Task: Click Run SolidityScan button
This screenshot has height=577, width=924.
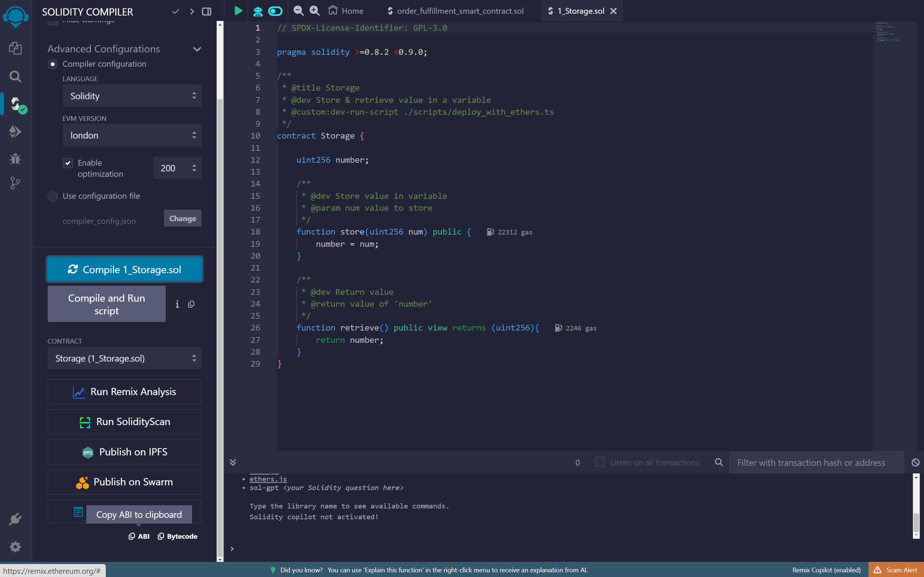Action: [125, 422]
